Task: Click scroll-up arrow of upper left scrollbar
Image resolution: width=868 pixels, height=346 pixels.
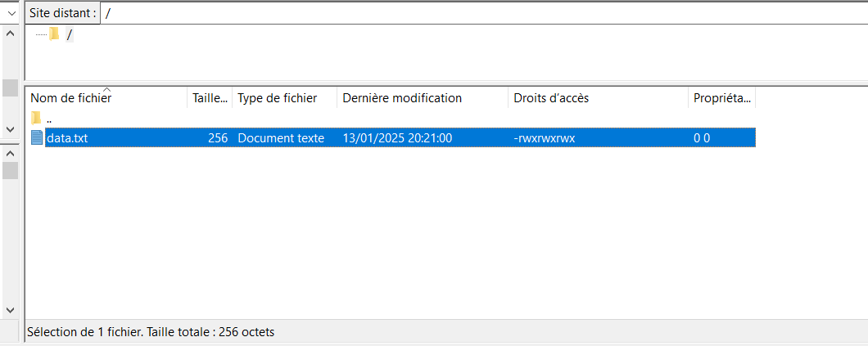Action: tap(11, 34)
